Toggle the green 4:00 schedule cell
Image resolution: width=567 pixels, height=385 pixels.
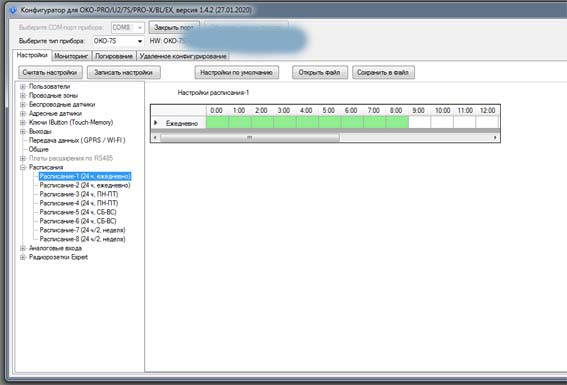point(307,123)
